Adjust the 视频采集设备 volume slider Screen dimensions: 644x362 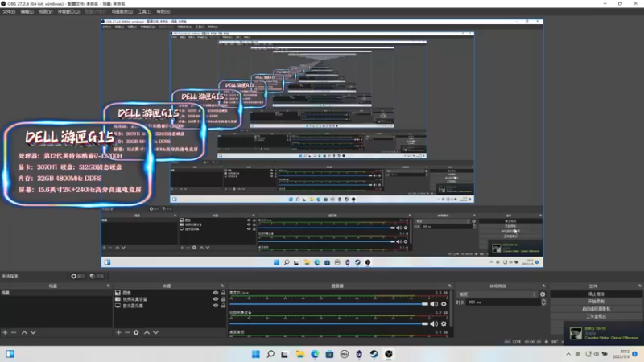329,324
